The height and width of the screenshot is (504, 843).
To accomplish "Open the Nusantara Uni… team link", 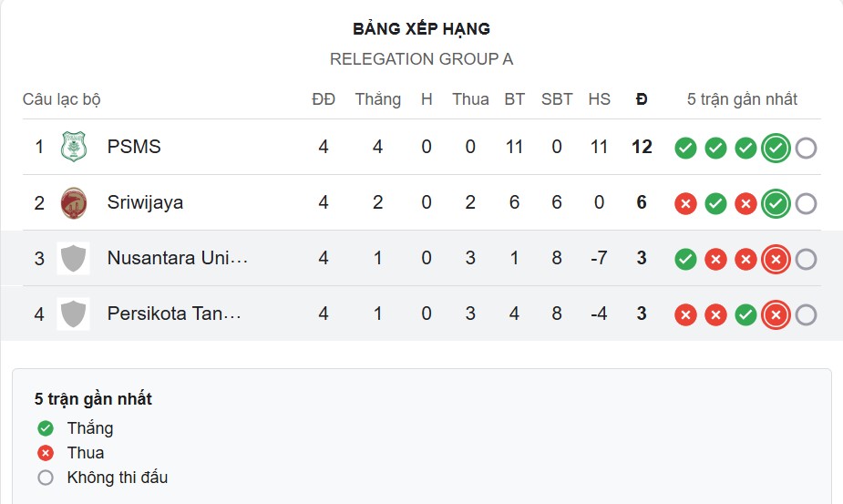I will (x=178, y=259).
